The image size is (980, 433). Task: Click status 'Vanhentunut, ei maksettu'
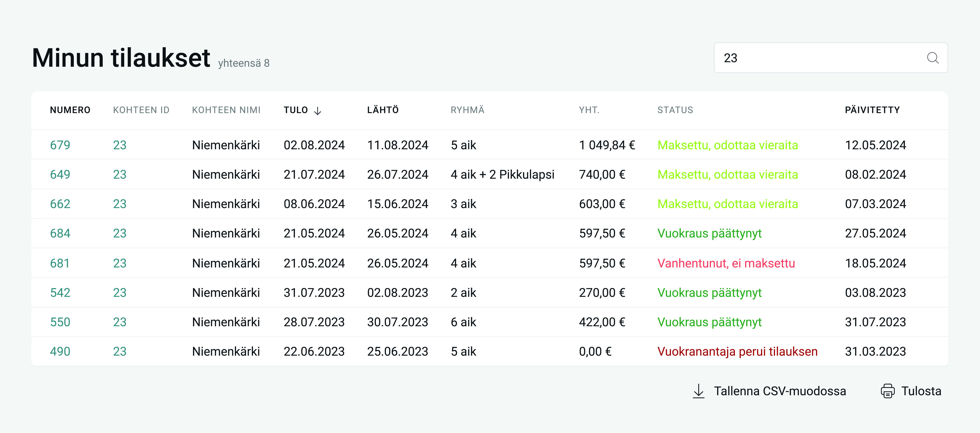pos(726,263)
